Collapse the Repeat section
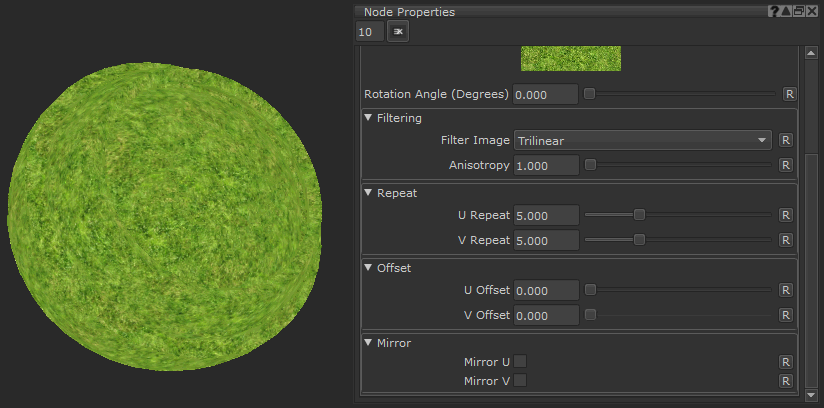 (x=368, y=192)
